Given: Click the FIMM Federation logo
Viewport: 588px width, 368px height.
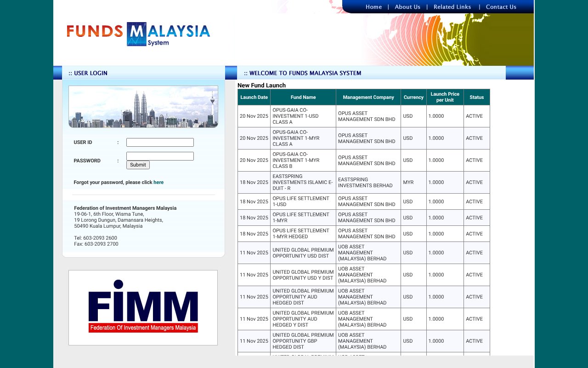Looking at the screenshot, I should coord(142,307).
